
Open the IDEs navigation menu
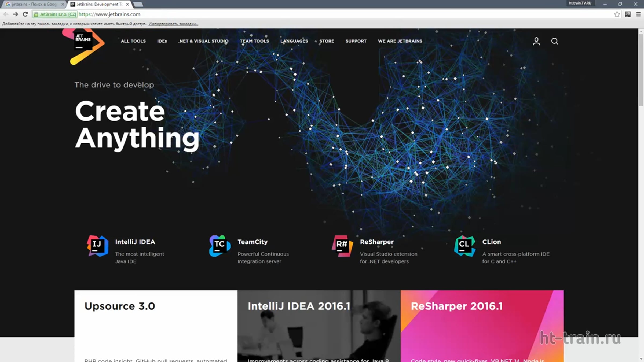(162, 41)
